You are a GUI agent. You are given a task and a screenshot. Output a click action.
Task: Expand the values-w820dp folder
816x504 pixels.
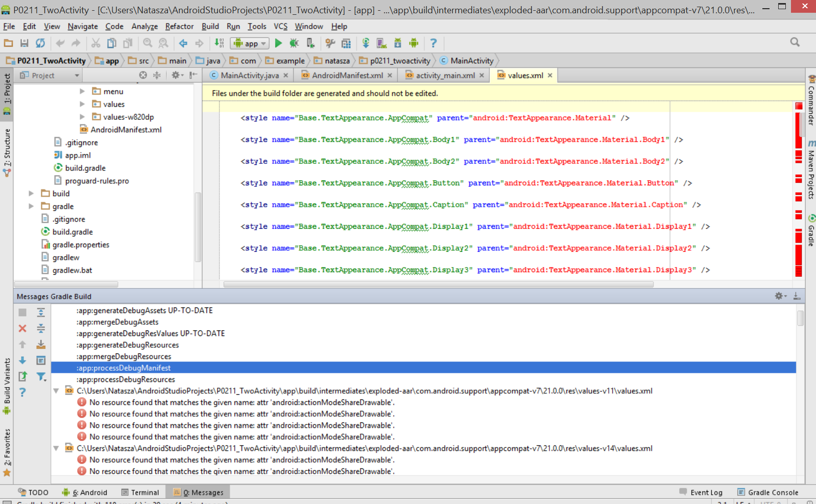click(x=82, y=117)
